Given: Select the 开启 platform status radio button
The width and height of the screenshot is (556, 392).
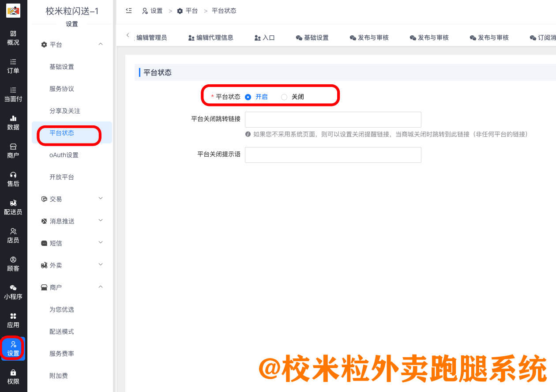Looking at the screenshot, I should tap(248, 96).
